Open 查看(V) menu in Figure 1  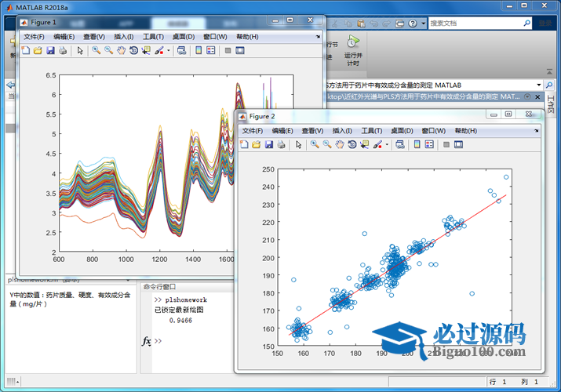point(94,37)
